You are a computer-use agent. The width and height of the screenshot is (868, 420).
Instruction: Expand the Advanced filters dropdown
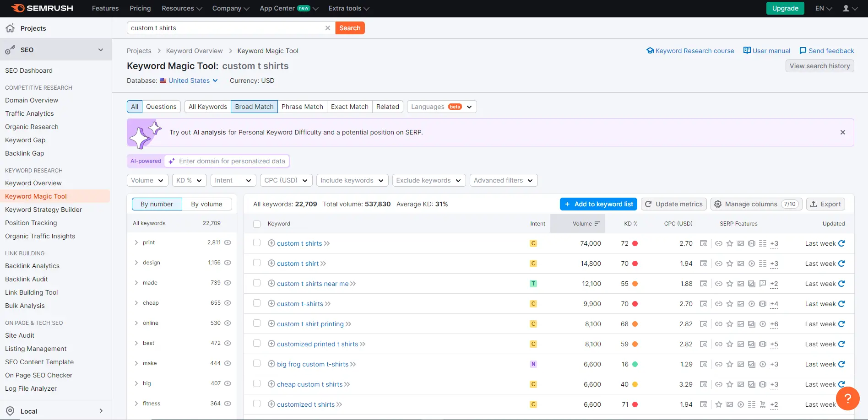(503, 180)
